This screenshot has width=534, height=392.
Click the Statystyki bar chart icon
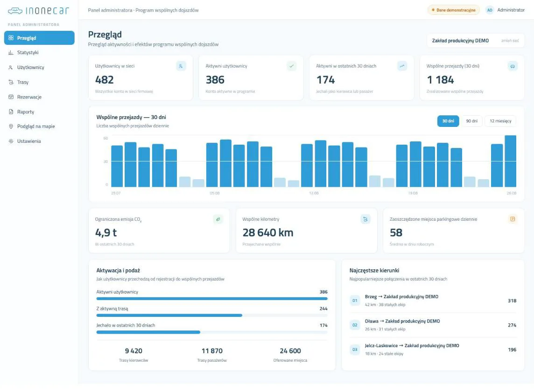click(x=11, y=52)
